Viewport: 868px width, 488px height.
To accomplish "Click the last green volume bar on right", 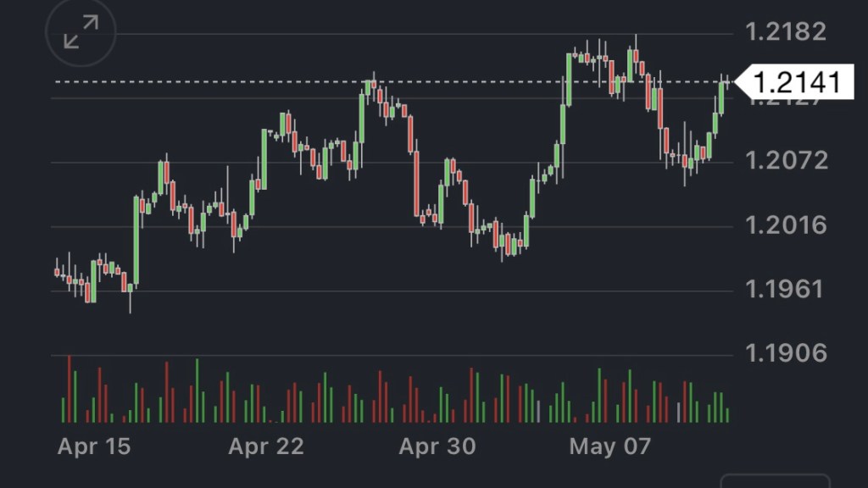I will pos(727,415).
